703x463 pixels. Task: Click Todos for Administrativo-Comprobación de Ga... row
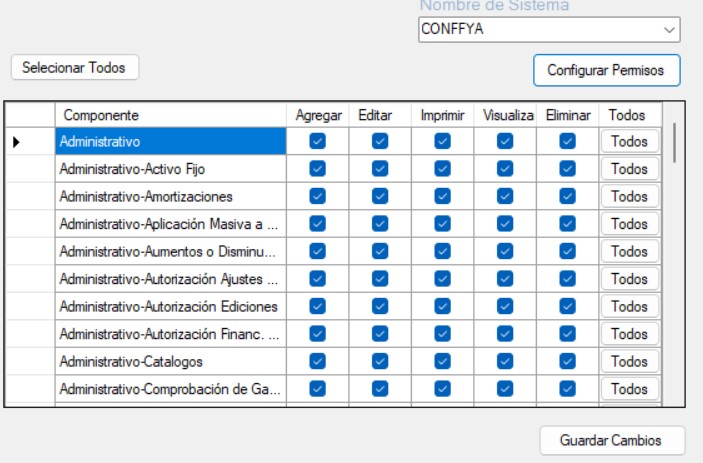coord(630,389)
